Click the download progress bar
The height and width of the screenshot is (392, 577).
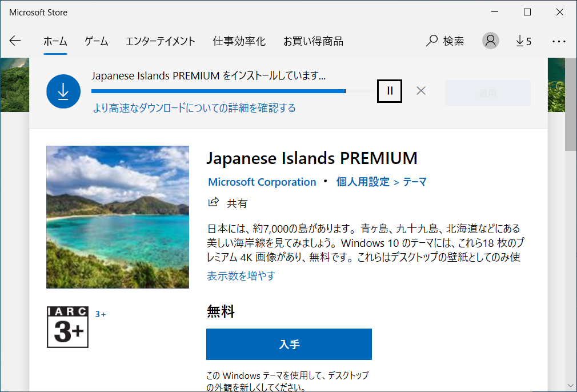click(233, 91)
